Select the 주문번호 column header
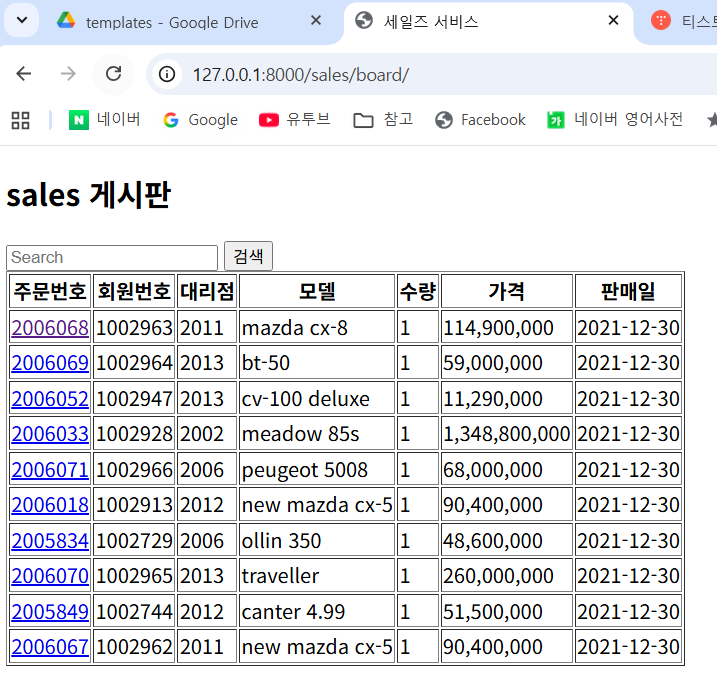This screenshot has width=717, height=674. point(50,291)
